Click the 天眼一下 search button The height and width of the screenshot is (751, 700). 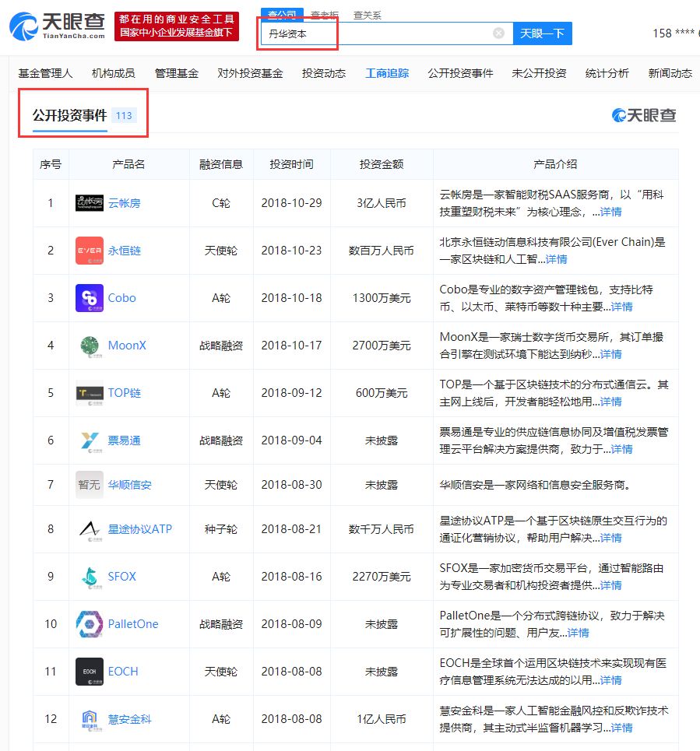(543, 33)
